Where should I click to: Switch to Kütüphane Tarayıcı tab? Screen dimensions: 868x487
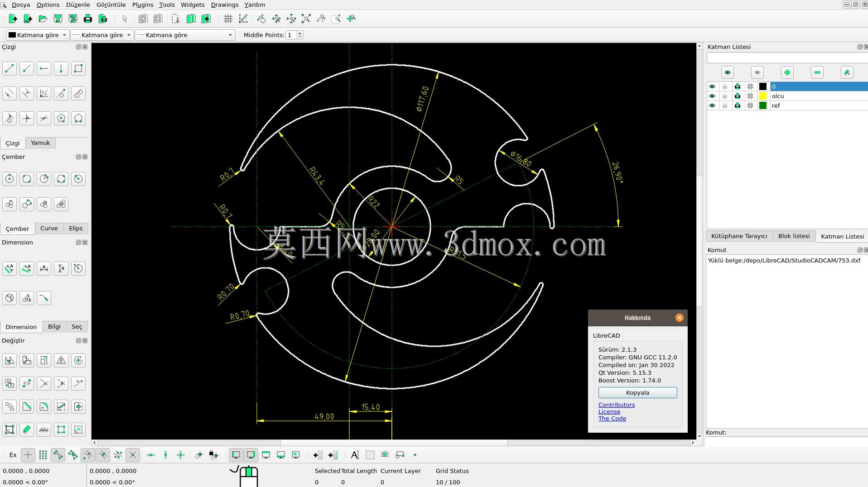point(739,236)
